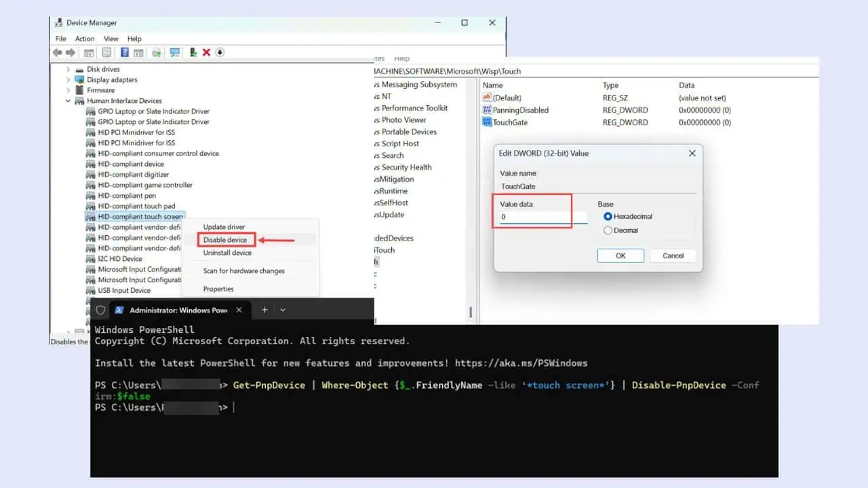Viewport: 868px width, 488px height.
Task: Click the Type column header in Registry Editor
Action: pyautogui.click(x=611, y=85)
